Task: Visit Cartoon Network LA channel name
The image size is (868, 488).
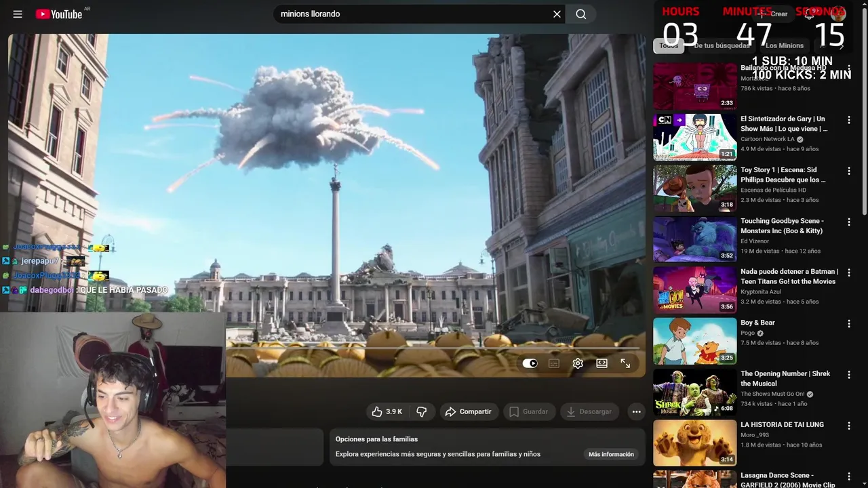Action: coord(768,139)
